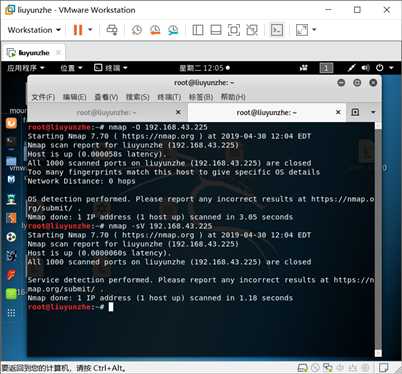Launch the Metasploit M dock icon
The image size is (402, 374).
coord(11,179)
